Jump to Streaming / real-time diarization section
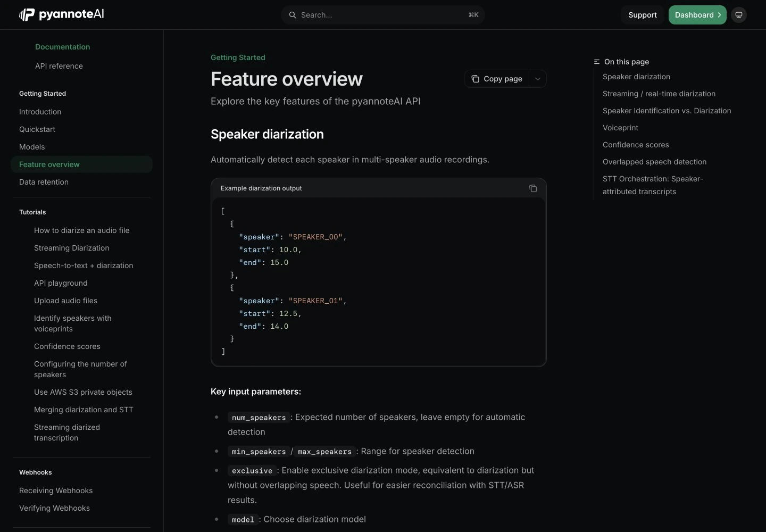766x532 pixels. [659, 94]
